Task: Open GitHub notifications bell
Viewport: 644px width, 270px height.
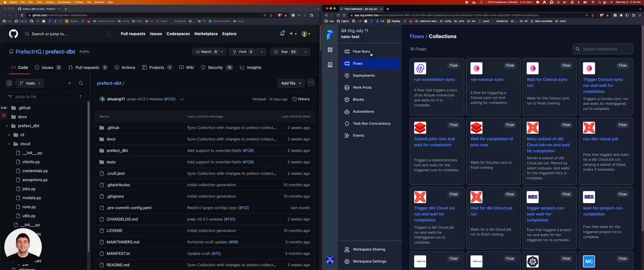Action: (282, 34)
